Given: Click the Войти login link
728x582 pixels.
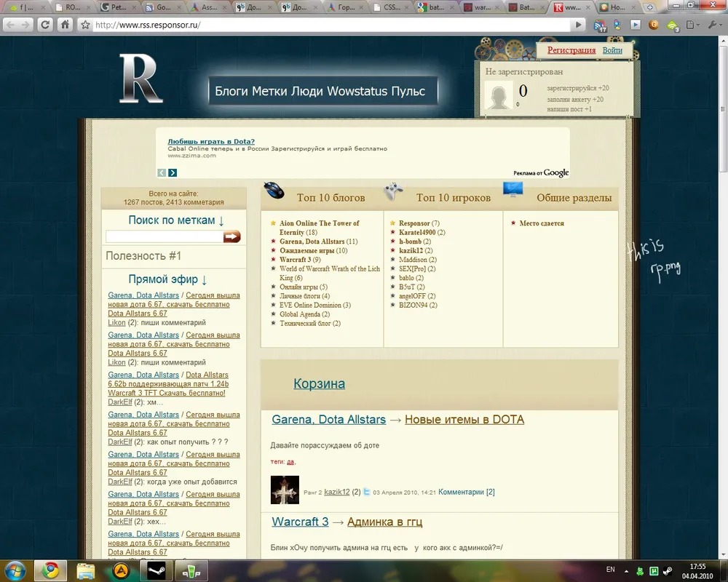Looking at the screenshot, I should point(612,50).
